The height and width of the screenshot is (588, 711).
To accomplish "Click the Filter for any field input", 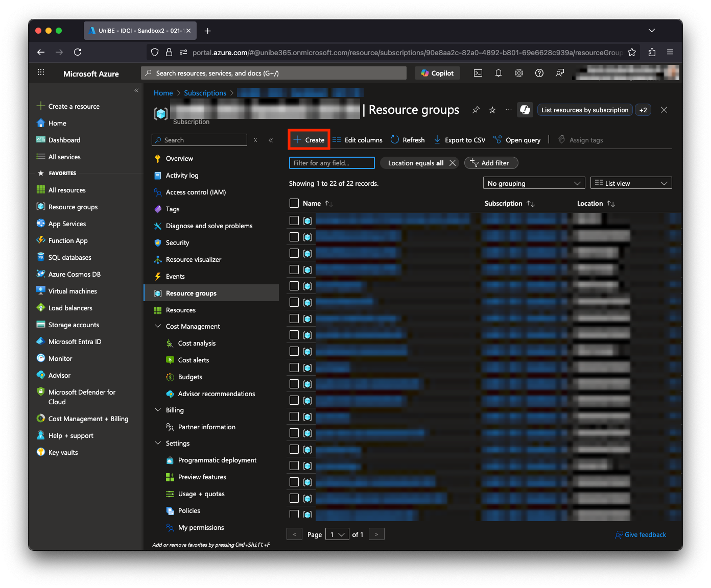I will 331,163.
